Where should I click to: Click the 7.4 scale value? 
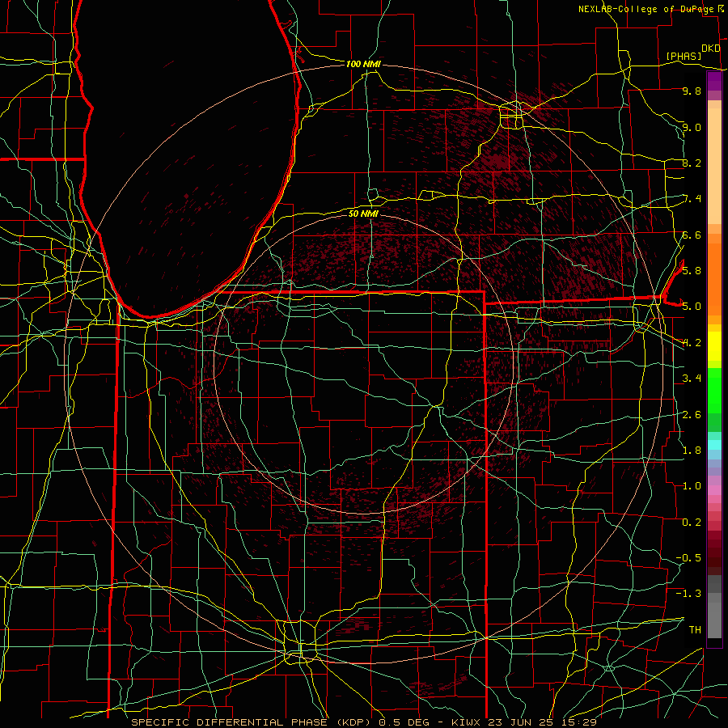click(x=692, y=199)
